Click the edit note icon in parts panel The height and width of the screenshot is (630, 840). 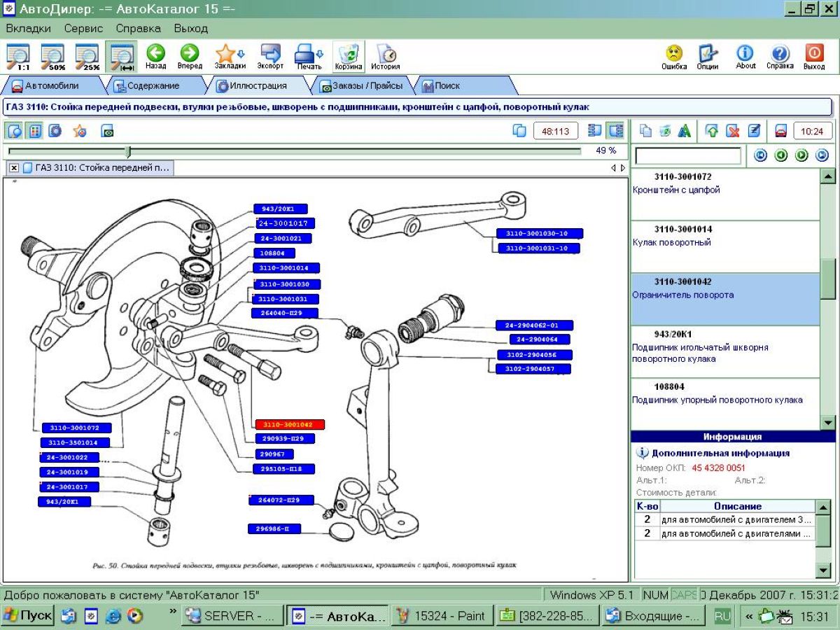(754, 131)
